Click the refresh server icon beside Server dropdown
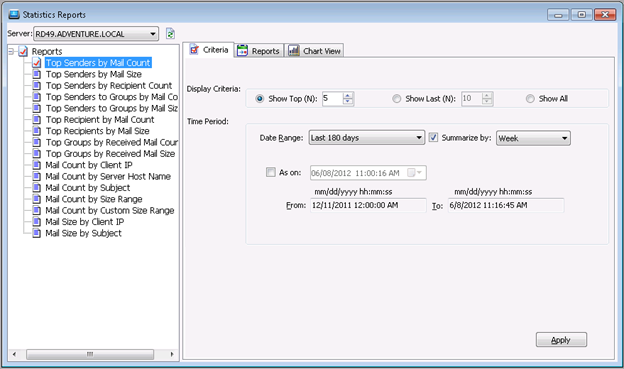 click(170, 34)
